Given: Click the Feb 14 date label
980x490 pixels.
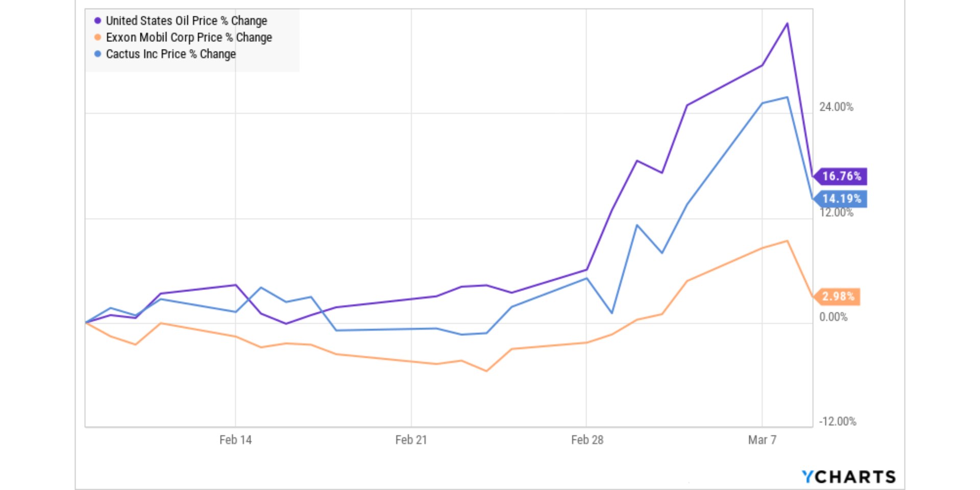Looking at the screenshot, I should click(x=235, y=440).
